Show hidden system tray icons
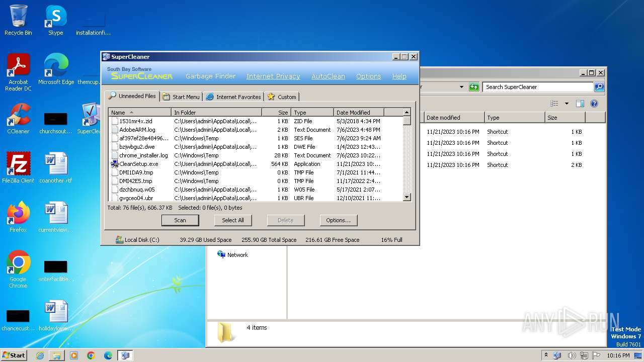644x362 pixels. (546, 355)
